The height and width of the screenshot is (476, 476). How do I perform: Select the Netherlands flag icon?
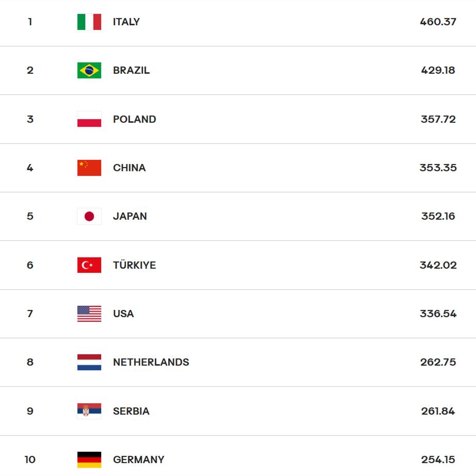pyautogui.click(x=89, y=362)
